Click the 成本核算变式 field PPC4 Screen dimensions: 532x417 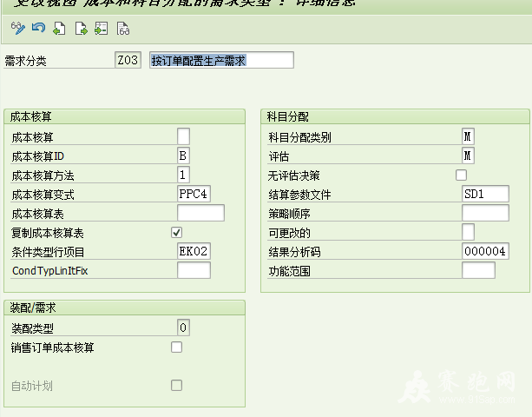point(194,194)
